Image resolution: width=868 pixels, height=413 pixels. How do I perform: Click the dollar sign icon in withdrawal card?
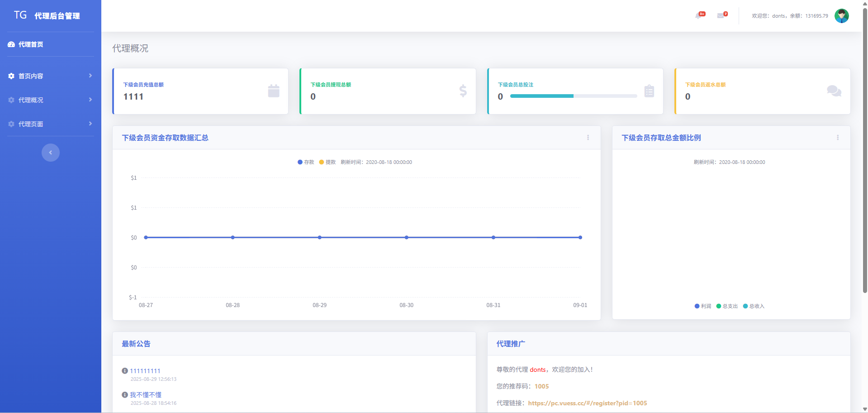pyautogui.click(x=463, y=91)
